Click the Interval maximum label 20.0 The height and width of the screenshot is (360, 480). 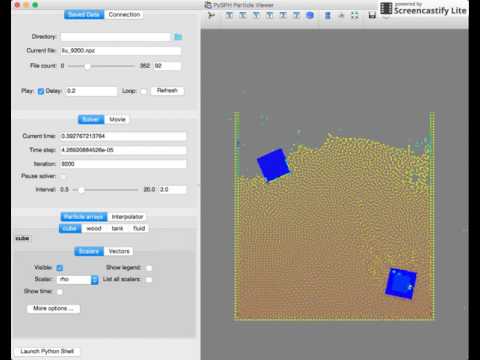click(149, 189)
